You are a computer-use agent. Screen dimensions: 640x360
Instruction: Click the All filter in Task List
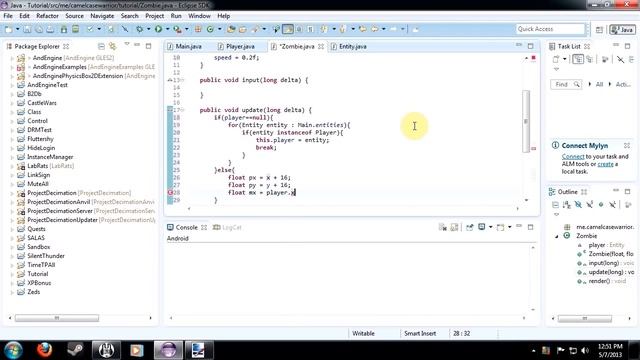coord(599,84)
